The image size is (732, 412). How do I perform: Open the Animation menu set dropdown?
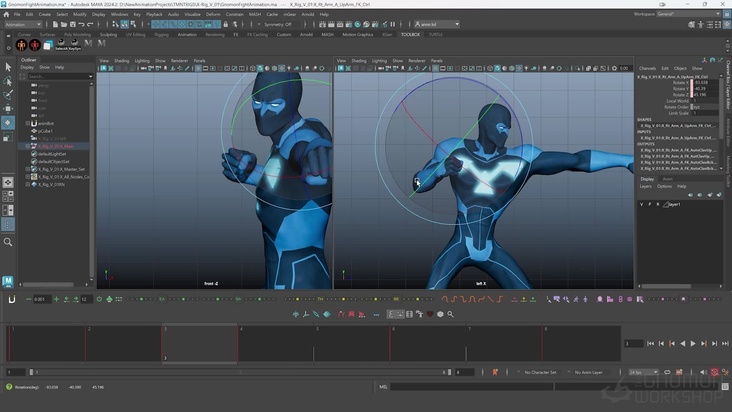click(22, 24)
